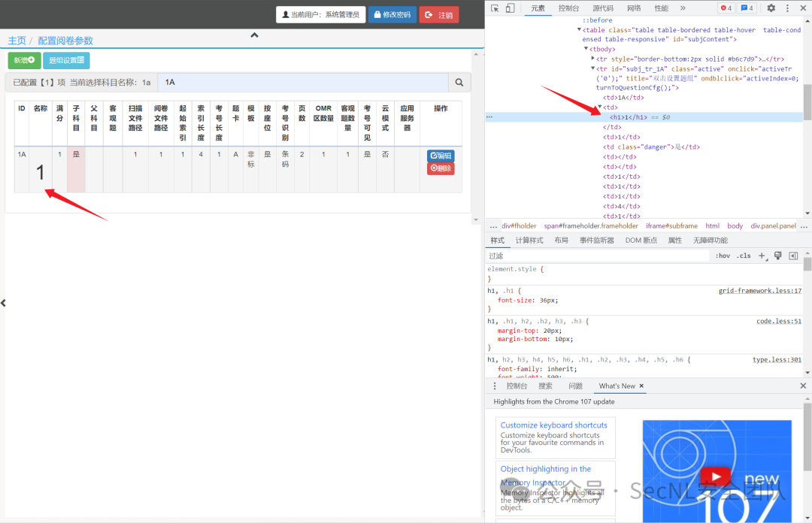The height and width of the screenshot is (523, 812).
Task: Toggle the .cls element classes panel
Action: [744, 256]
